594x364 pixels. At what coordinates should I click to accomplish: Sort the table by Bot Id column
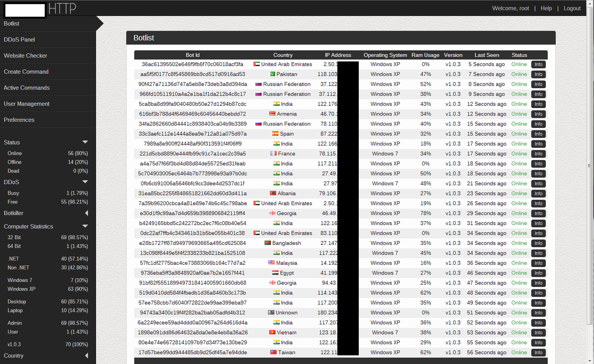click(x=193, y=55)
